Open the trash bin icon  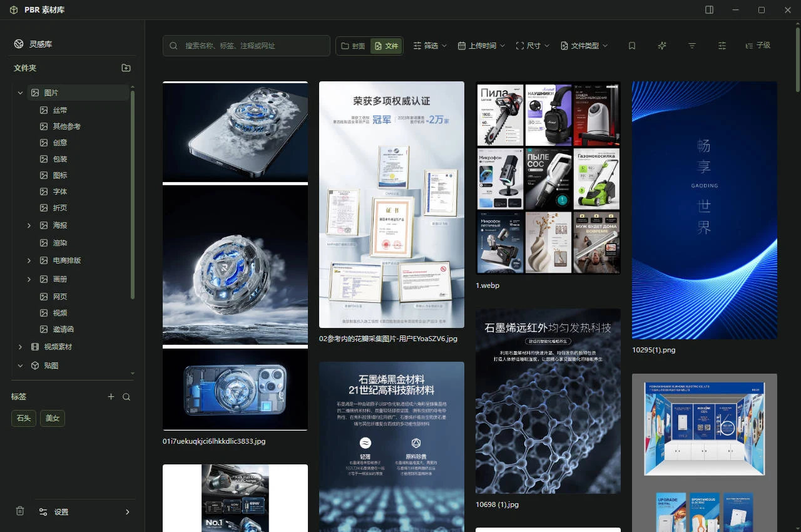click(x=20, y=511)
